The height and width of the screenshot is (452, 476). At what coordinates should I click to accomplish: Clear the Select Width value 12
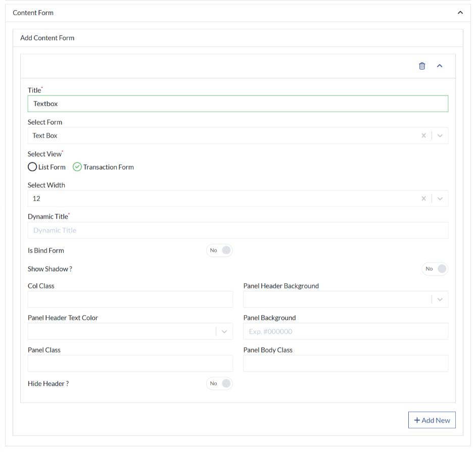[x=423, y=198]
